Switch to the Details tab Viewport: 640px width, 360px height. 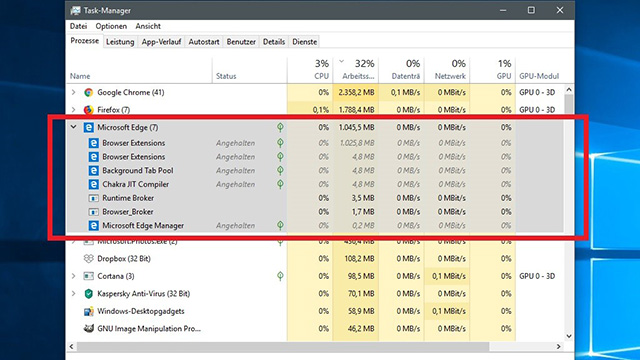(x=274, y=42)
